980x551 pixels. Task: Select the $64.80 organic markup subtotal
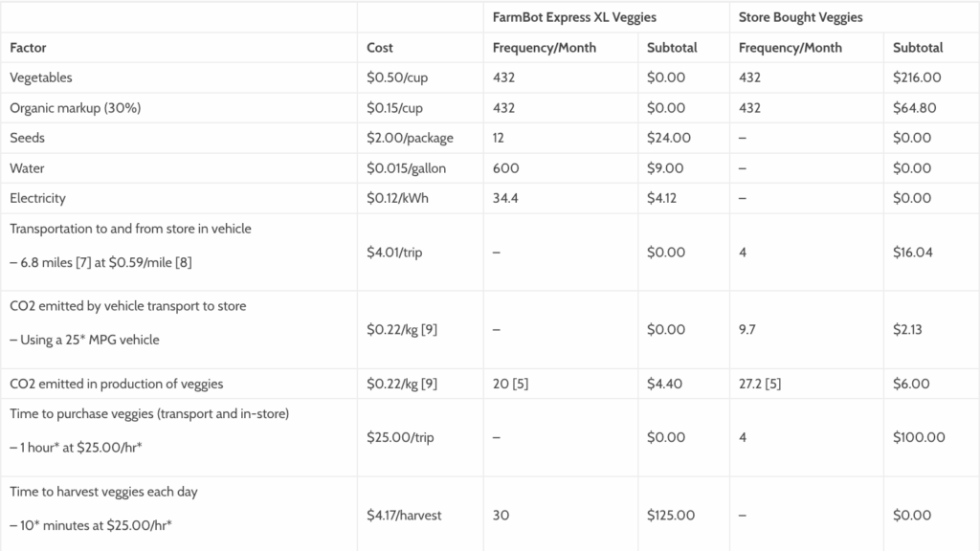click(x=914, y=108)
